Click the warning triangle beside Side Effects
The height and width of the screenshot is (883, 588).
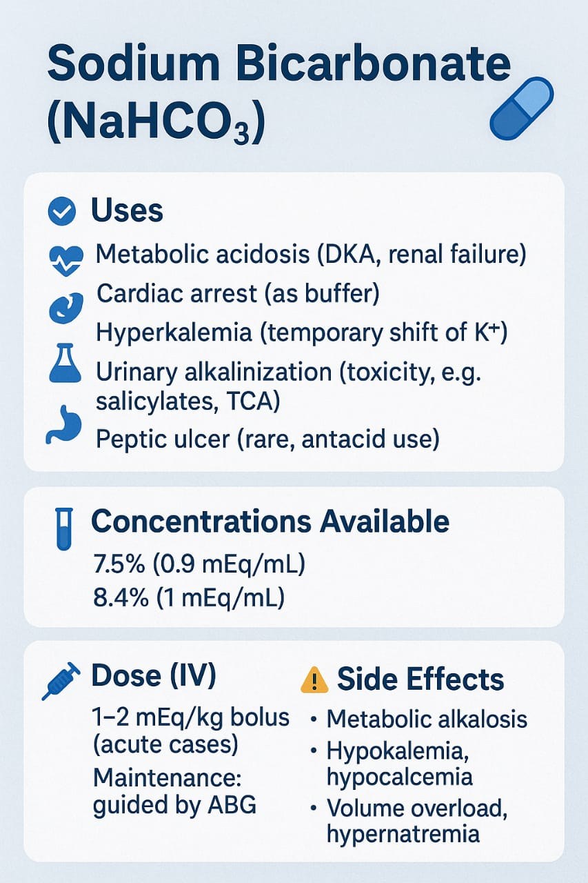[314, 681]
